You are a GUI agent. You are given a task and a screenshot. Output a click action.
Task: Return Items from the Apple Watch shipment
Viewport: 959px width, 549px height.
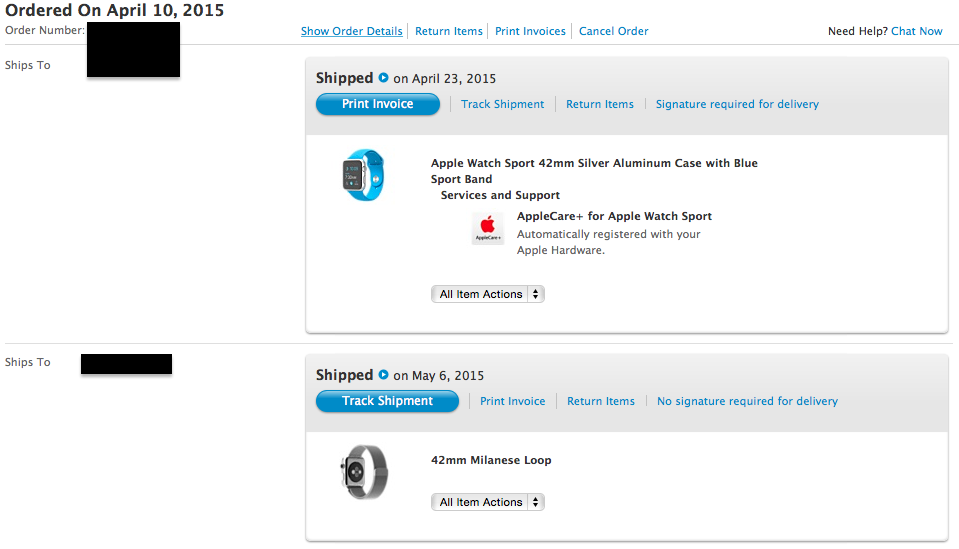(x=600, y=104)
